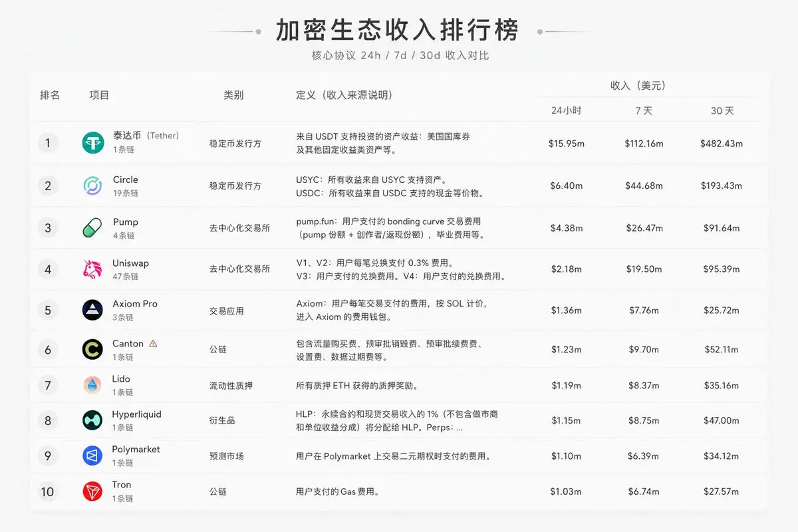This screenshot has height=532, width=798.
Task: Click Axiom Pro's 30-day revenue $25.72m
Action: click(x=722, y=310)
